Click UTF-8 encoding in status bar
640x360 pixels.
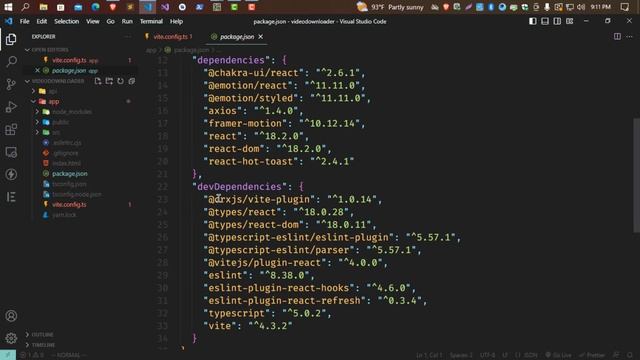click(x=487, y=355)
